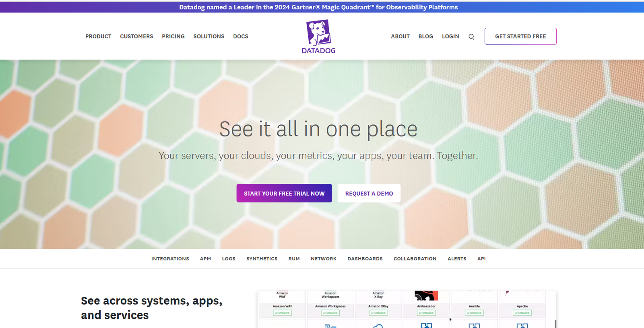Screen dimensions: 644x328
Task: Click Installed badge under Apache
Action: [x=522, y=313]
